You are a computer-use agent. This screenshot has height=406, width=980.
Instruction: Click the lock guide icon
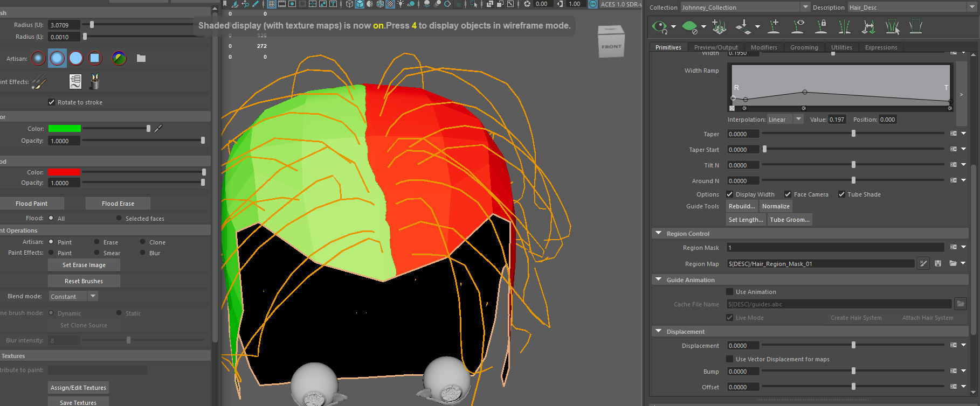(x=821, y=26)
